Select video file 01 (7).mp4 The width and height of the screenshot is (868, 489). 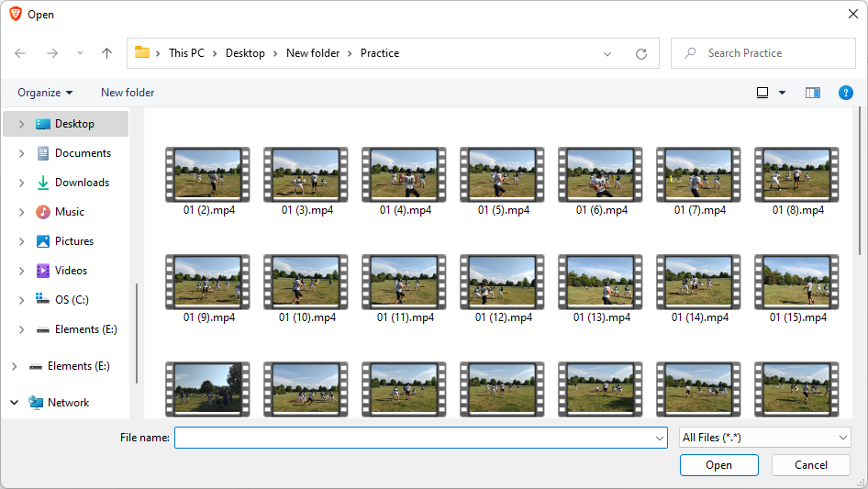[x=699, y=182]
